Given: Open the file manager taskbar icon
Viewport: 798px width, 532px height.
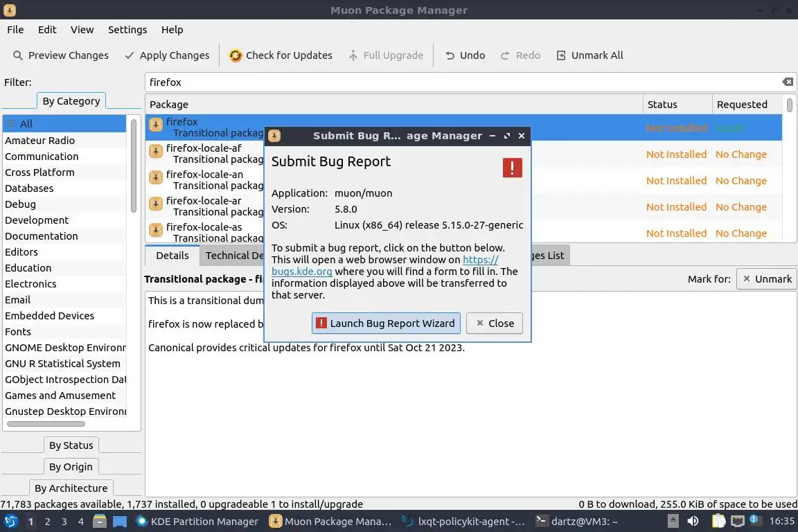Looking at the screenshot, I should click(x=100, y=522).
